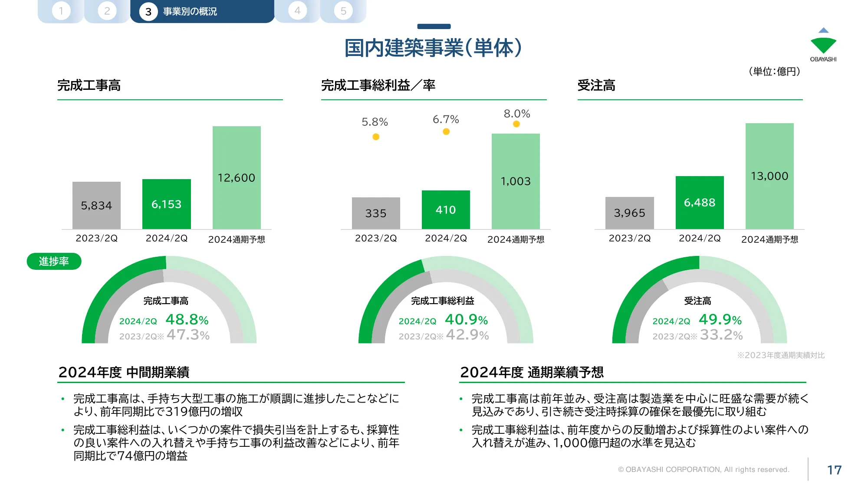Screen dimensions: 868x488
Task: Select section tab number 5
Action: [x=343, y=11]
